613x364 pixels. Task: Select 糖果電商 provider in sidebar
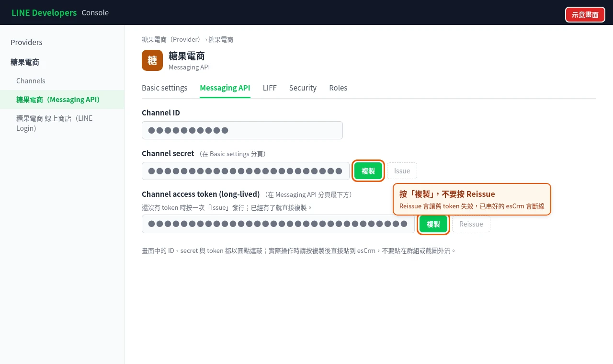tap(25, 62)
